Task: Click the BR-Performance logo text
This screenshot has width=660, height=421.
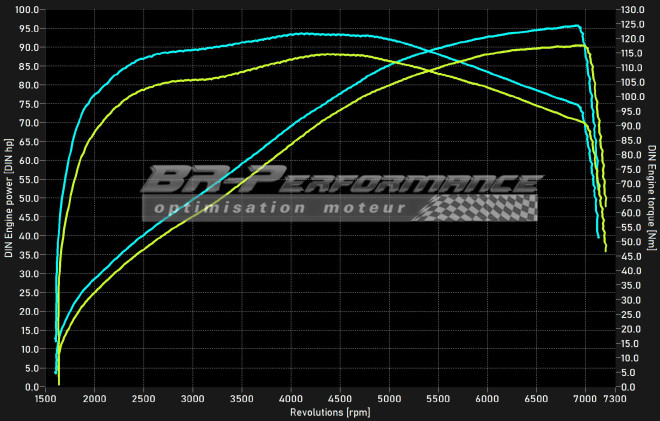Action: [x=340, y=182]
